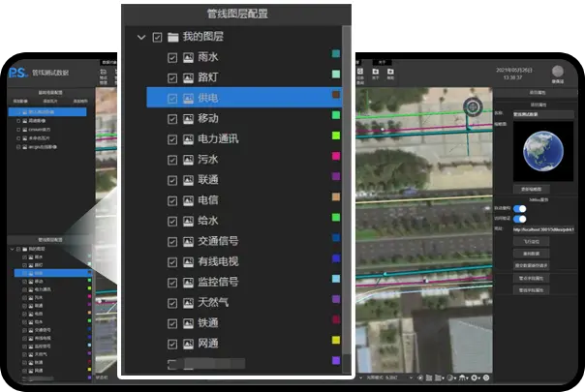
Task: Click the image icon of the 交通信号 layer
Action: pyautogui.click(x=188, y=242)
